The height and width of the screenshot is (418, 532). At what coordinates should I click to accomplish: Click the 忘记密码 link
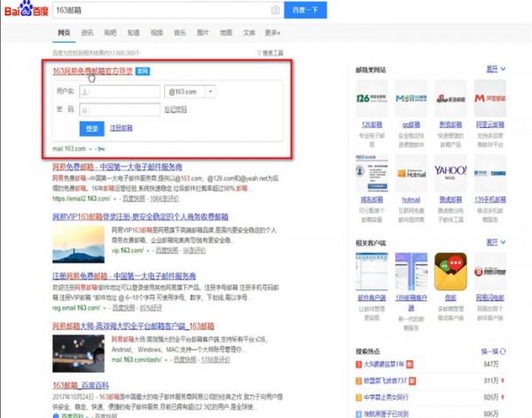coord(176,110)
